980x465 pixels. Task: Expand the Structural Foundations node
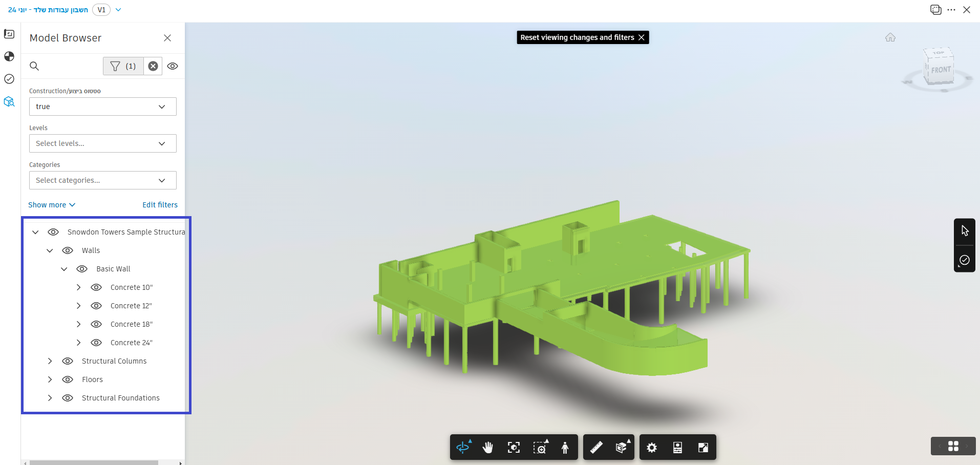[50, 398]
